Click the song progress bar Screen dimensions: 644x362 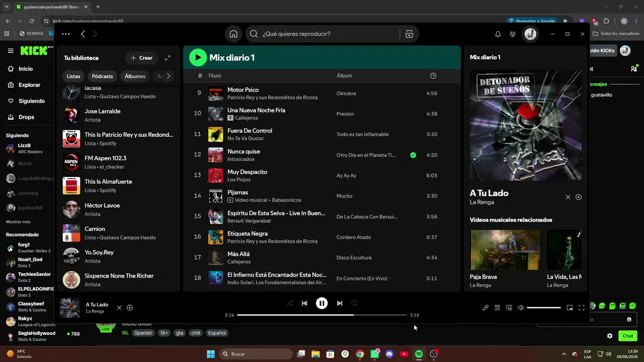[x=321, y=315]
